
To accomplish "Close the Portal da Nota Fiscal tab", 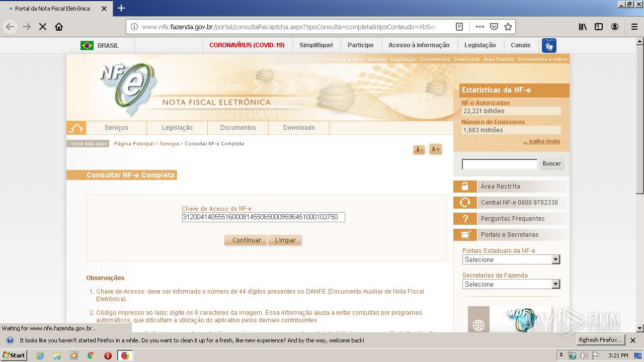I will (104, 9).
